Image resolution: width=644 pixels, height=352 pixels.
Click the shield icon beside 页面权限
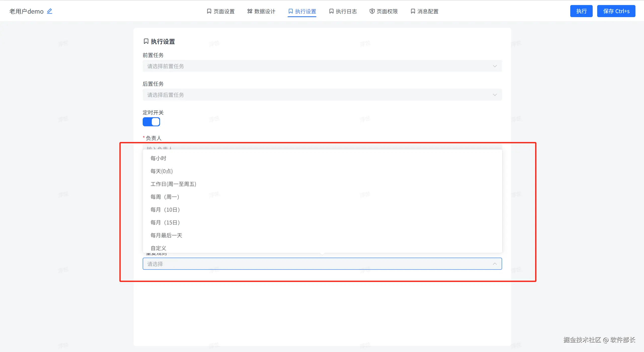click(x=372, y=11)
